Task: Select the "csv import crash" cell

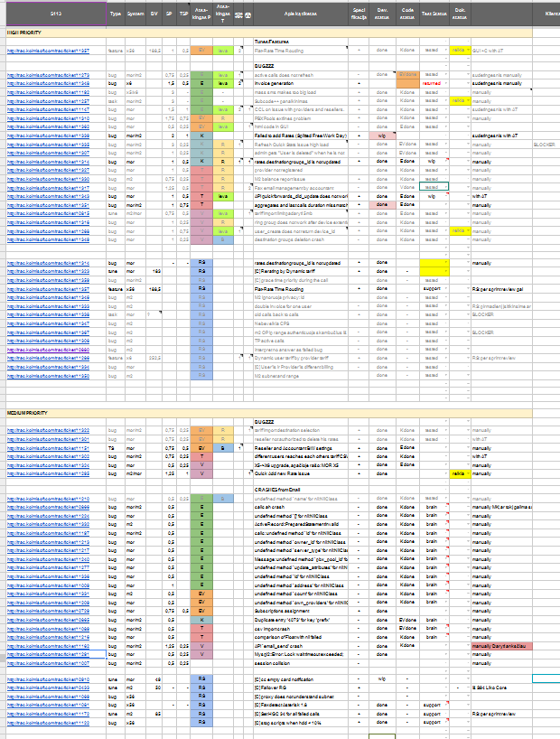Action: 301,629
